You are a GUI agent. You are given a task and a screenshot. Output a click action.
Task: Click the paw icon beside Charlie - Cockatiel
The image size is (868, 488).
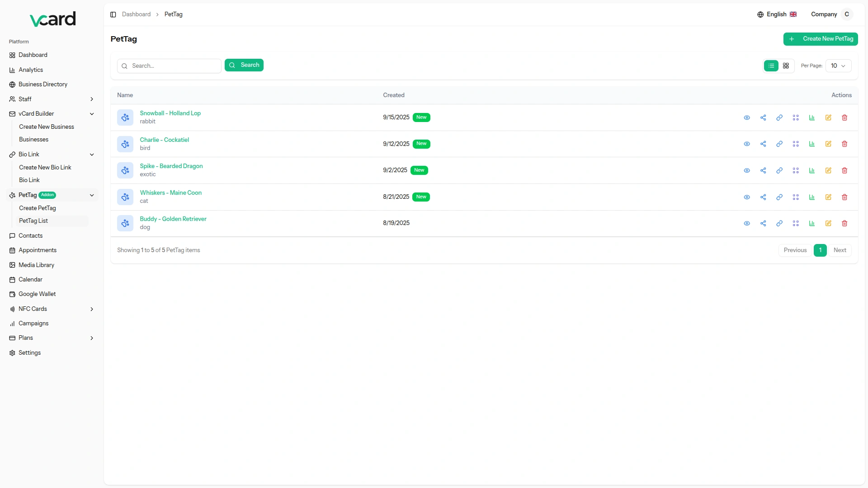pyautogui.click(x=125, y=144)
